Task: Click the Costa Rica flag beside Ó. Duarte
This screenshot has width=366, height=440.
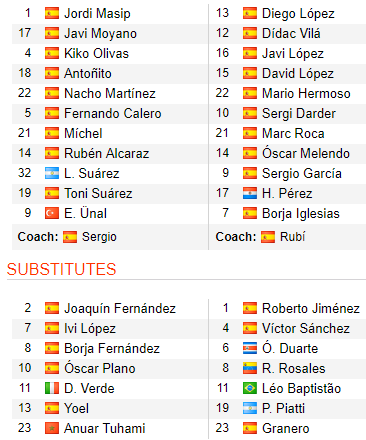Action: click(250, 348)
